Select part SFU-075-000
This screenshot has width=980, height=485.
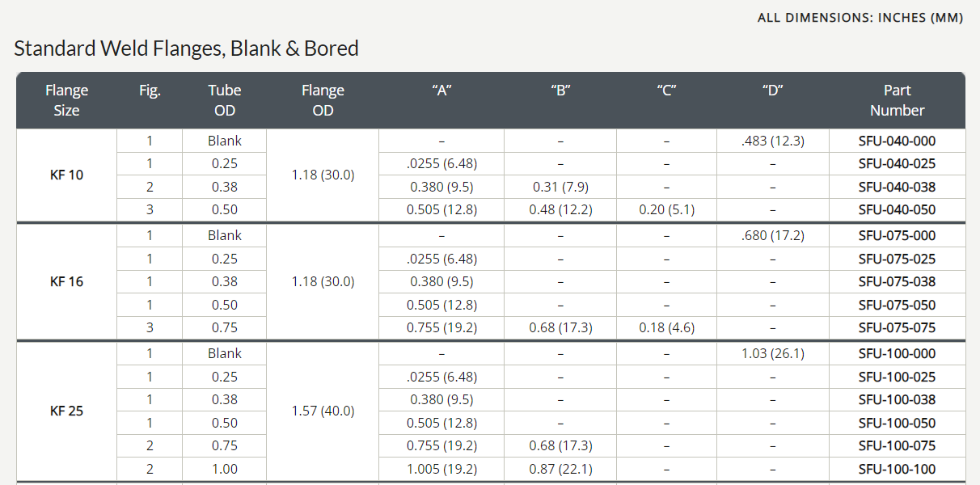[897, 235]
